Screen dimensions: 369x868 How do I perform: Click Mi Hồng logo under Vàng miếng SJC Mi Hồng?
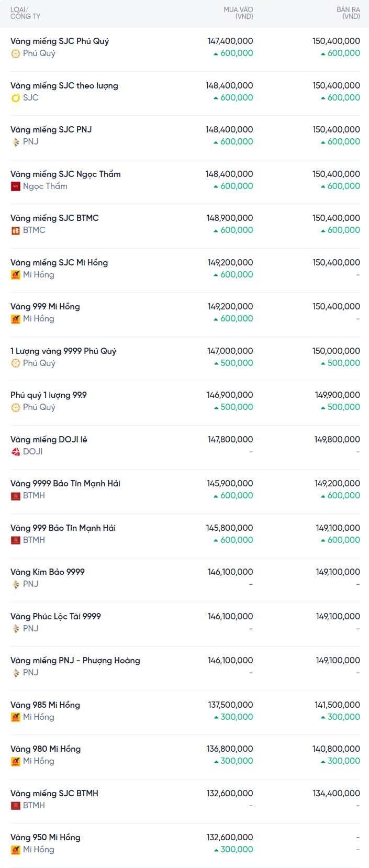coord(16,275)
